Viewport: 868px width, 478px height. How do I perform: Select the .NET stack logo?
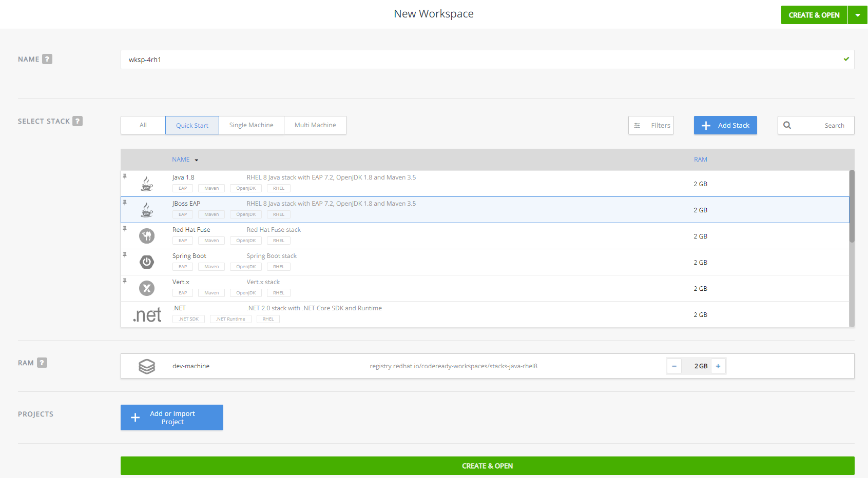[147, 314]
